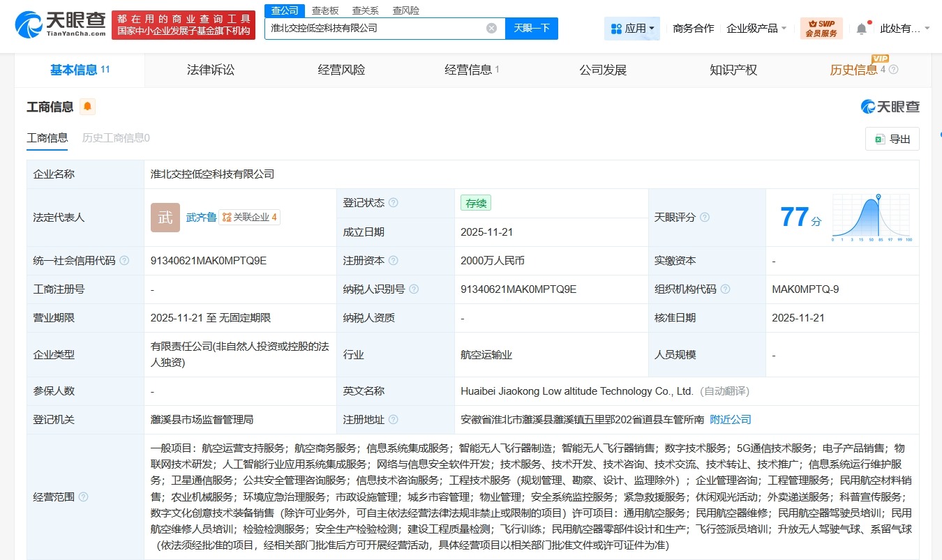
Task: Click the 附近公司 link
Action: [731, 419]
